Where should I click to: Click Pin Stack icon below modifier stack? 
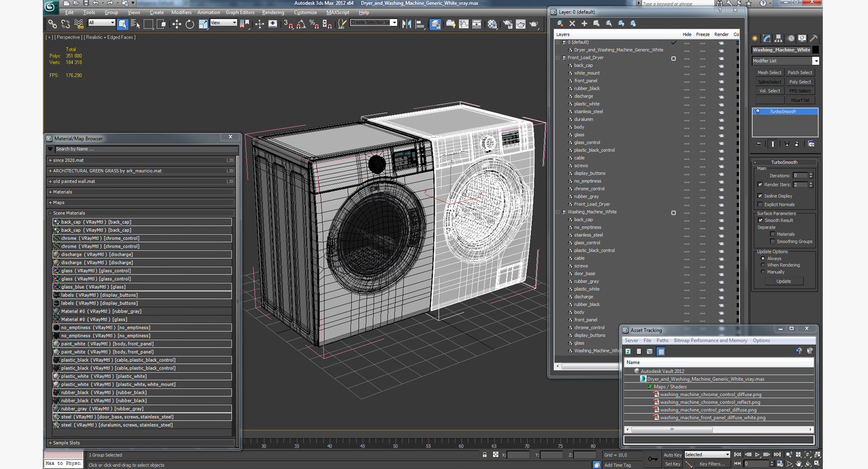(x=759, y=144)
